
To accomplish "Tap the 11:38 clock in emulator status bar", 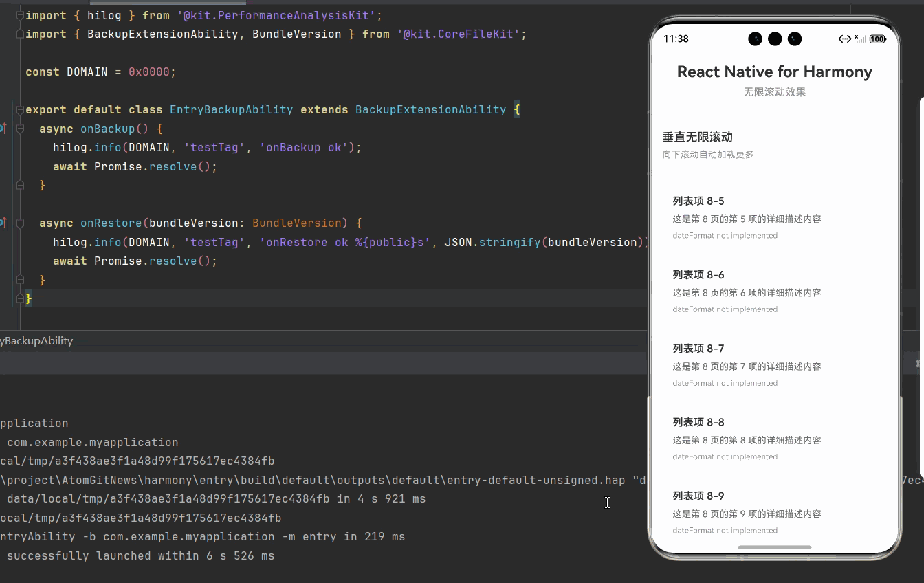I will 676,38.
